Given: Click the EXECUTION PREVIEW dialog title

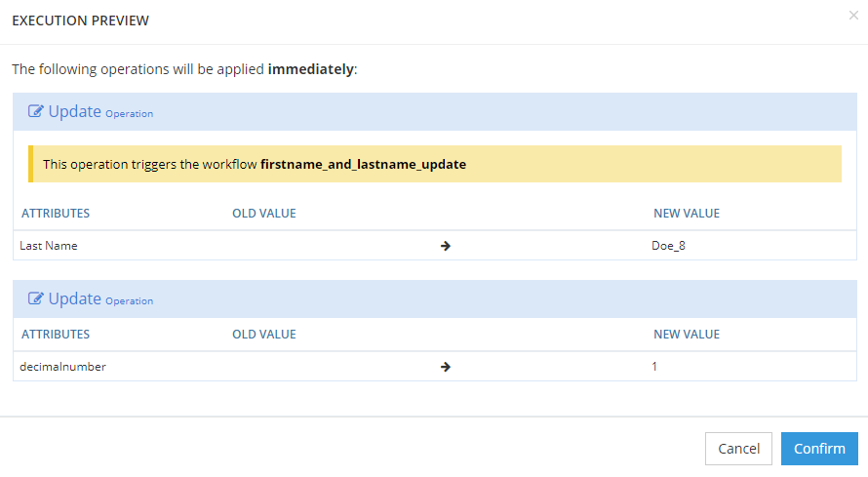Looking at the screenshot, I should [x=80, y=20].
